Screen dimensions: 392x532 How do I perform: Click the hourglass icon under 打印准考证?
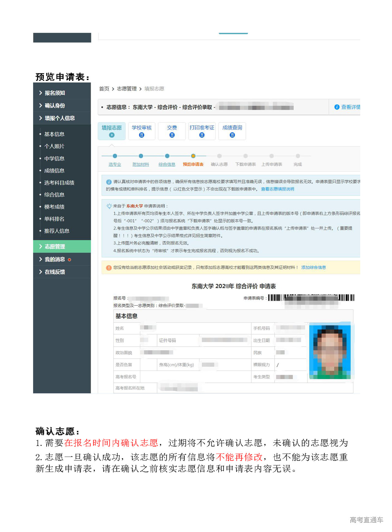202,135
